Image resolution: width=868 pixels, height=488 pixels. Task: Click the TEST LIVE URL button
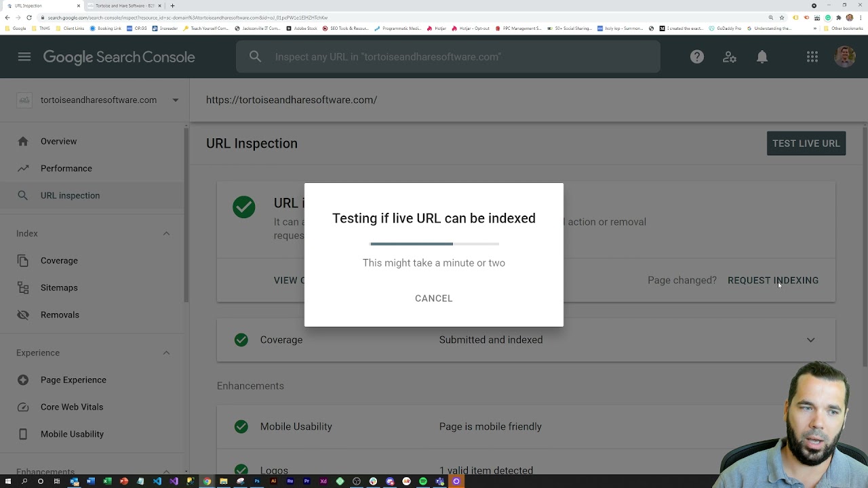[x=806, y=144]
